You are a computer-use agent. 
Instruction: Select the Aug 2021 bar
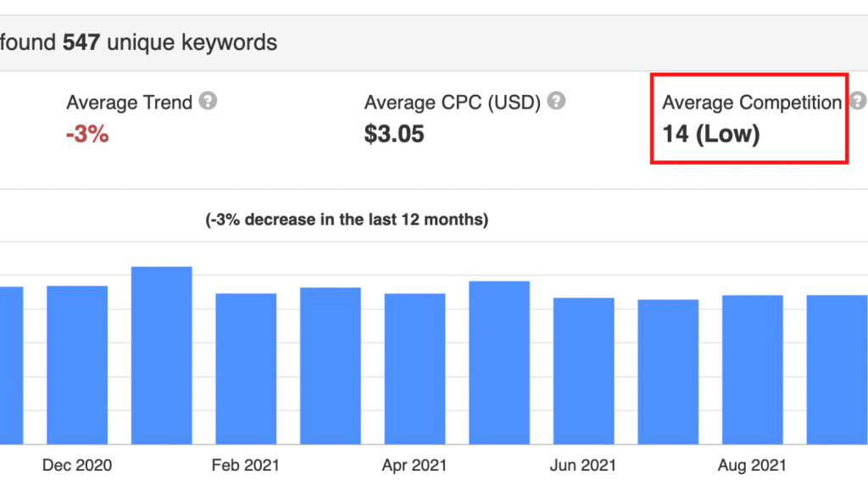pyautogui.click(x=753, y=370)
